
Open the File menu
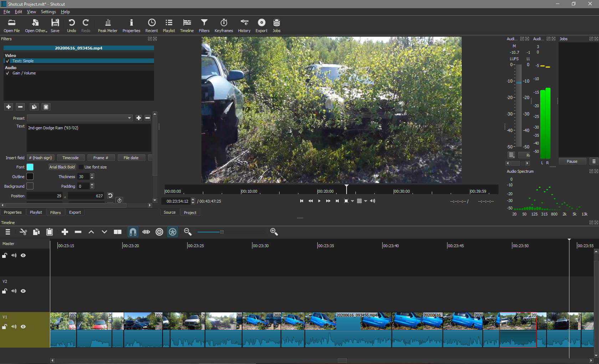7,12
